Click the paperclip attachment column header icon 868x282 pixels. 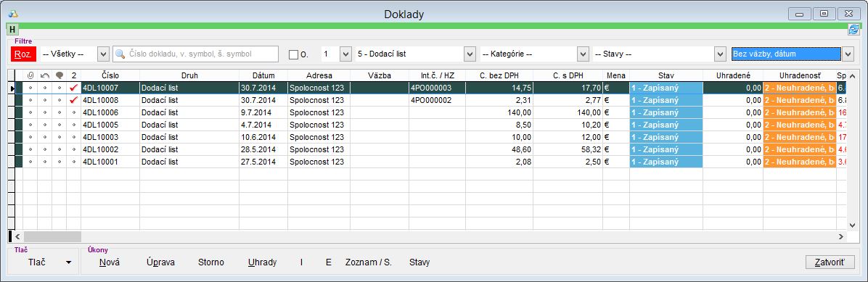[x=30, y=75]
